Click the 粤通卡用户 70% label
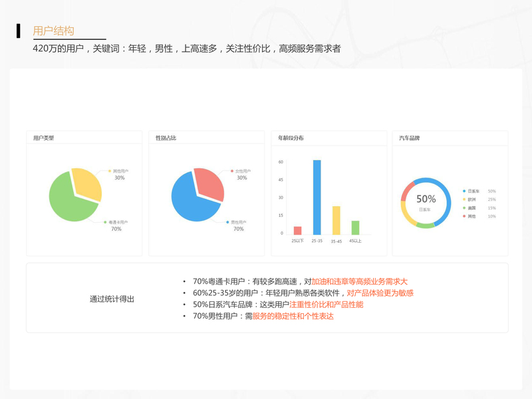The image size is (532, 399). (x=116, y=225)
